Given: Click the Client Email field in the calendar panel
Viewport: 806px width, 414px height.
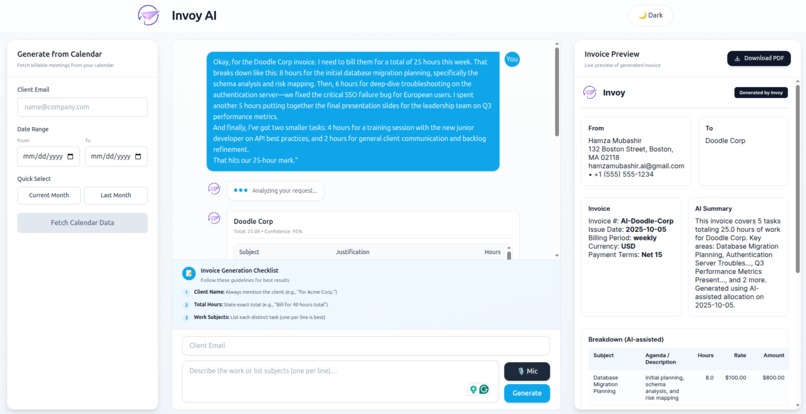Looking at the screenshot, I should [82, 107].
